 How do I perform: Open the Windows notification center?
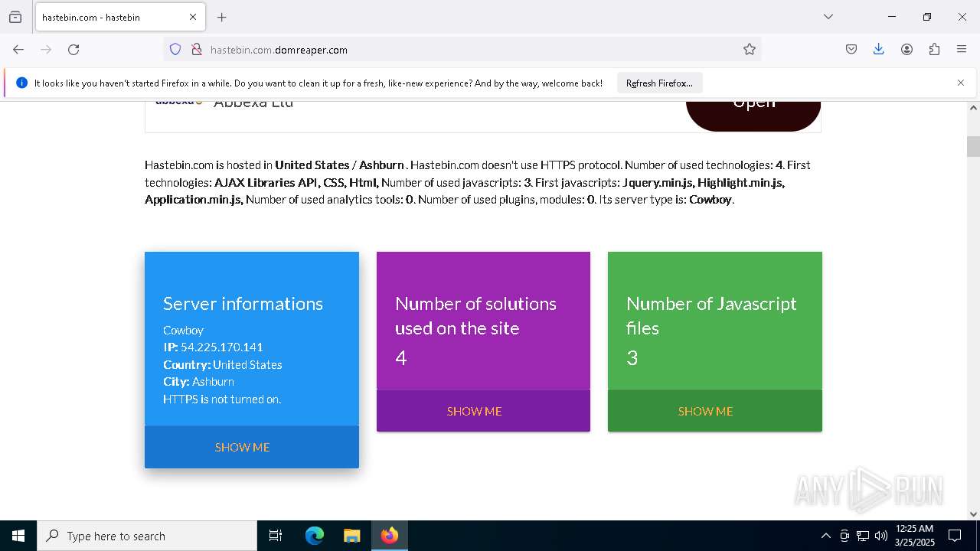click(955, 536)
